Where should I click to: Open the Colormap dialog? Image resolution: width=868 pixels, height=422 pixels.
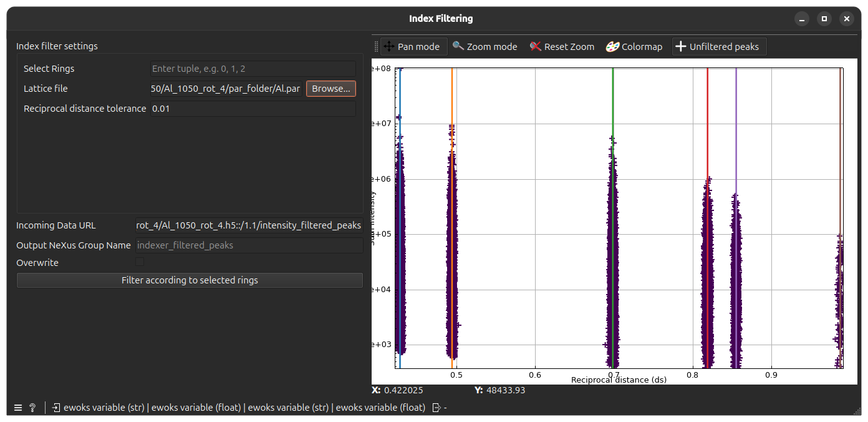tap(634, 47)
